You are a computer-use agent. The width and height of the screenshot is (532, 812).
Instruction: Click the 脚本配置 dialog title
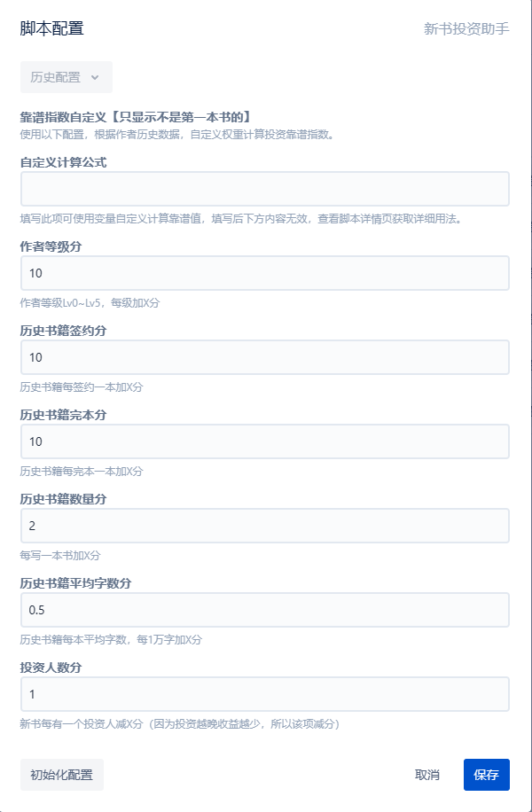coord(51,28)
